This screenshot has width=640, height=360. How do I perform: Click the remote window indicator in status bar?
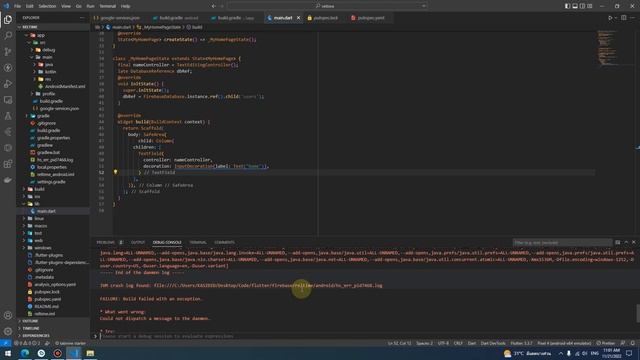click(5, 343)
